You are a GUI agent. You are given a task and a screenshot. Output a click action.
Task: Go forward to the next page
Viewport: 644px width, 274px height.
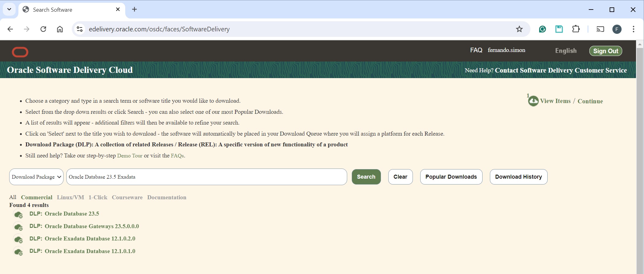point(27,29)
